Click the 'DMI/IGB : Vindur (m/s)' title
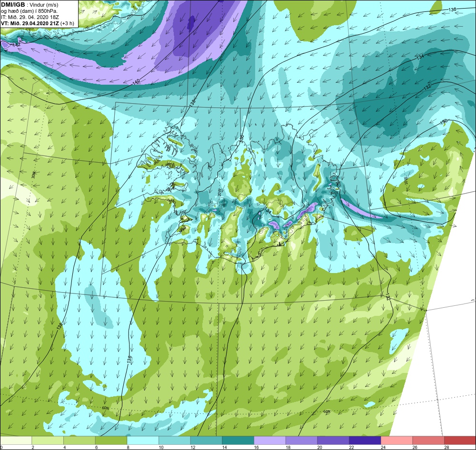The width and height of the screenshot is (476, 450). pos(30,5)
